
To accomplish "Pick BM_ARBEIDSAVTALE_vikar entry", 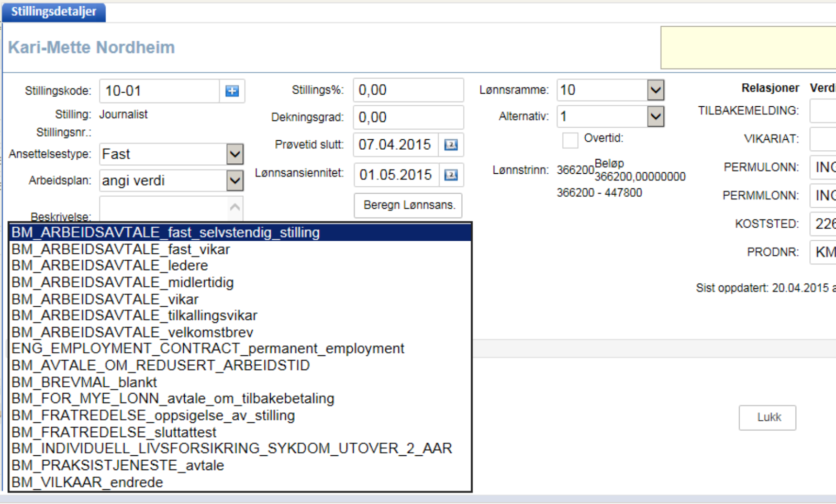I will pos(240,299).
